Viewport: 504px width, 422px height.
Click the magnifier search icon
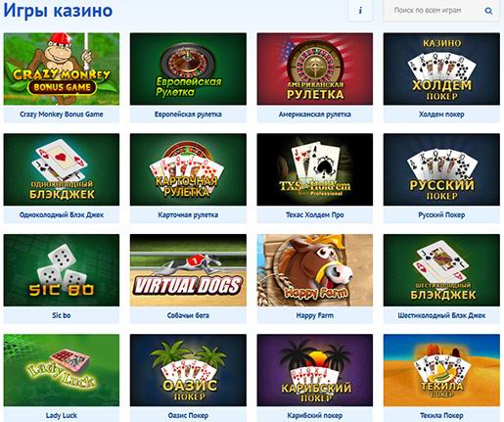click(488, 11)
